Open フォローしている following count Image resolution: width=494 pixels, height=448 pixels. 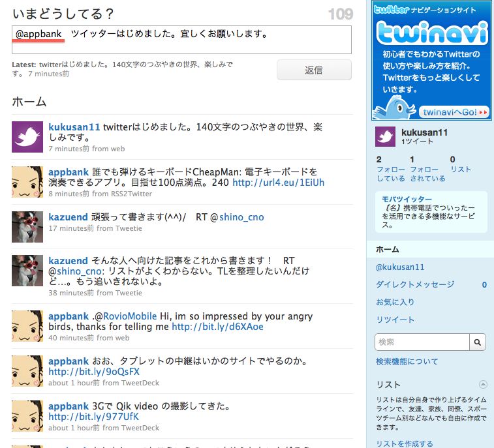coord(391,169)
